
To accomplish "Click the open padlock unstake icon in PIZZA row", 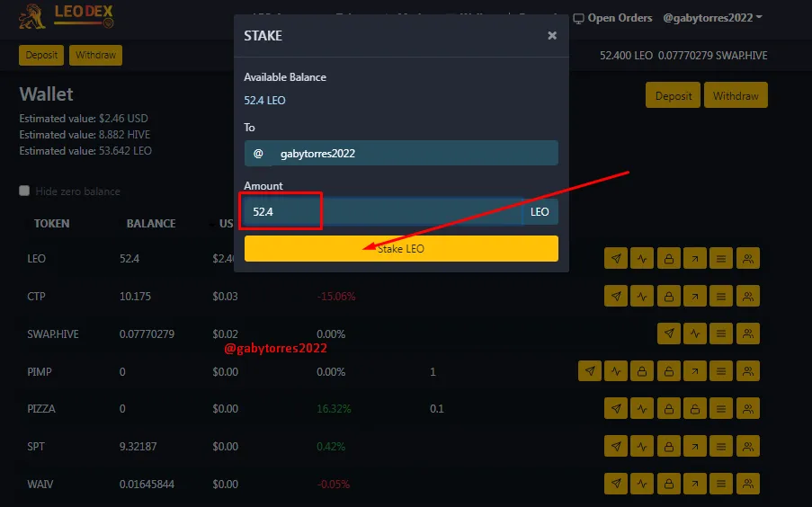I will coord(695,409).
